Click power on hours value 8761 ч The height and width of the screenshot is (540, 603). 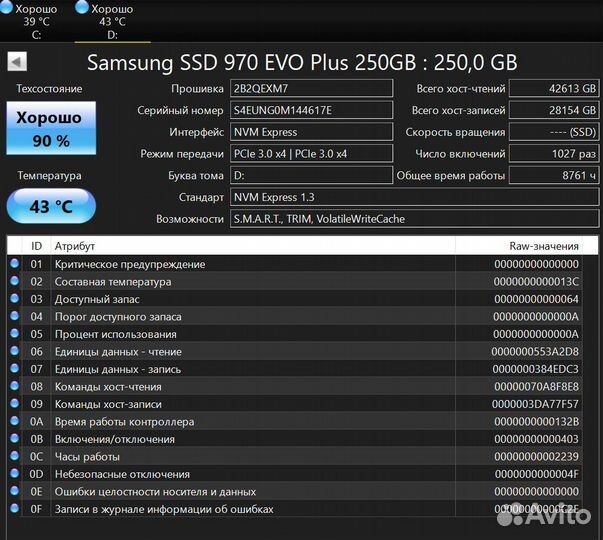pyautogui.click(x=554, y=175)
